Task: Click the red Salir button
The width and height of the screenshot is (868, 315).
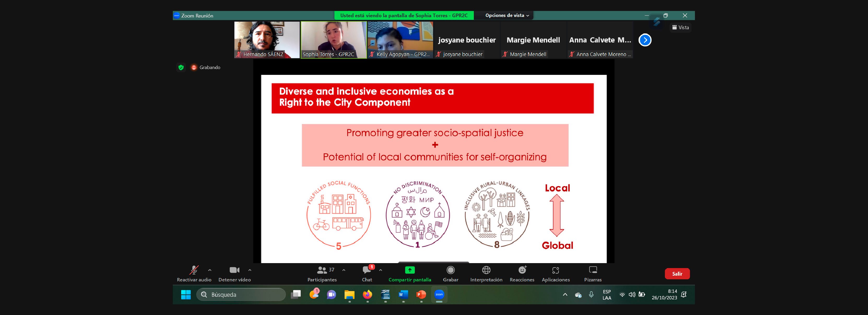Action: coord(677,274)
